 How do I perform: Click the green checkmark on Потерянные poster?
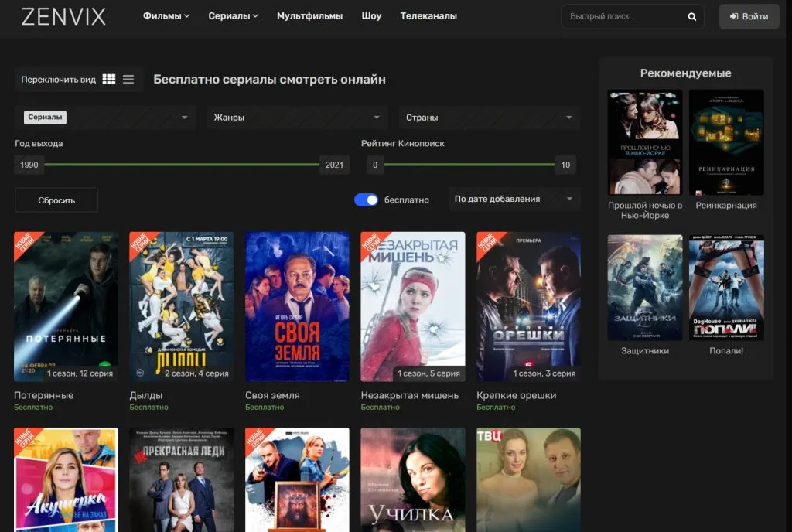[104, 363]
